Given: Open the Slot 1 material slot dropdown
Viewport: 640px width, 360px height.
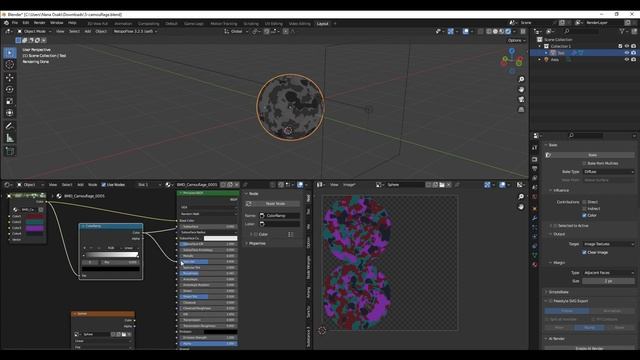Looking at the screenshot, I should (149, 185).
